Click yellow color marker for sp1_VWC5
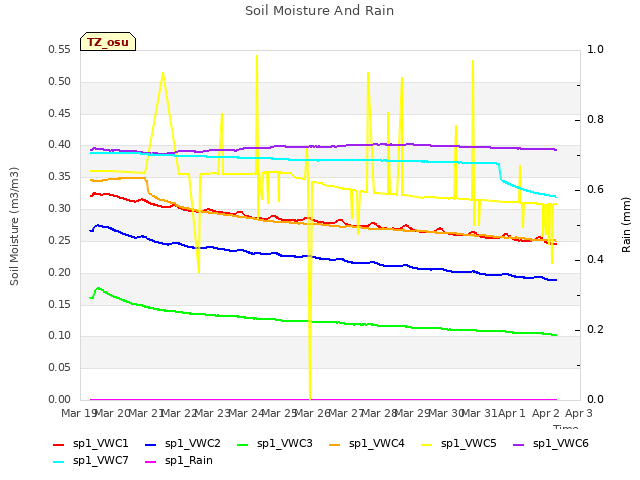Viewport: 640px width, 480px height. [427, 445]
